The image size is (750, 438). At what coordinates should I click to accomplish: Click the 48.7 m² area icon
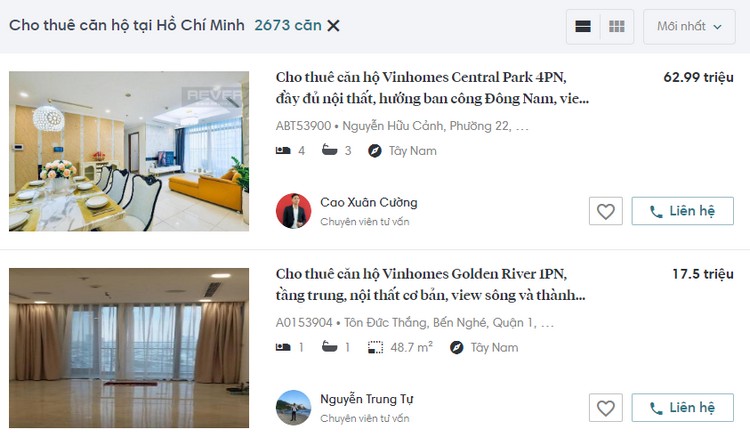[375, 348]
